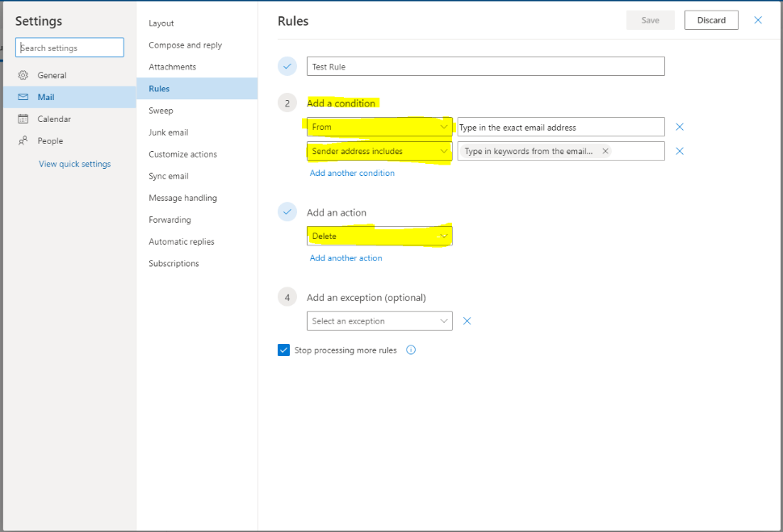Screen dimensions: 783x532
Task: Select Mail settings category
Action: coord(69,97)
